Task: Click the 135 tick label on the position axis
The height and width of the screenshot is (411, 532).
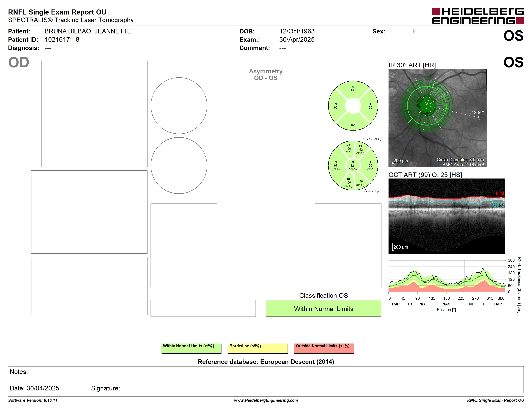Action: pos(432,298)
